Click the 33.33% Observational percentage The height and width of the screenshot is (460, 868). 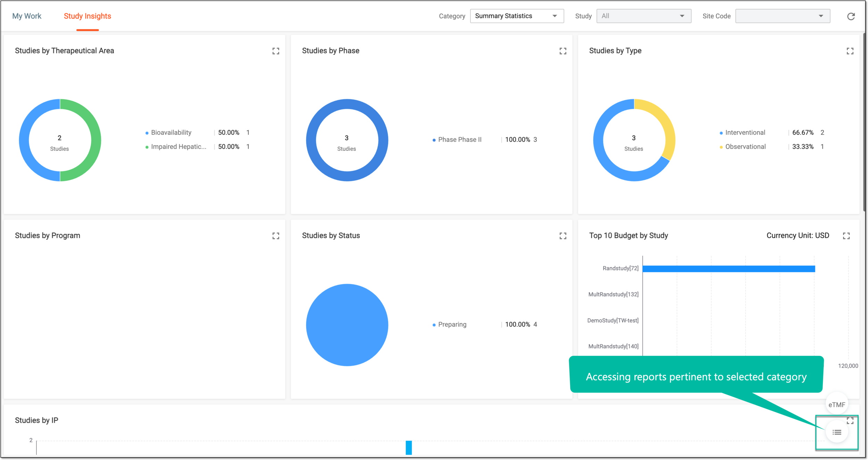[803, 147]
